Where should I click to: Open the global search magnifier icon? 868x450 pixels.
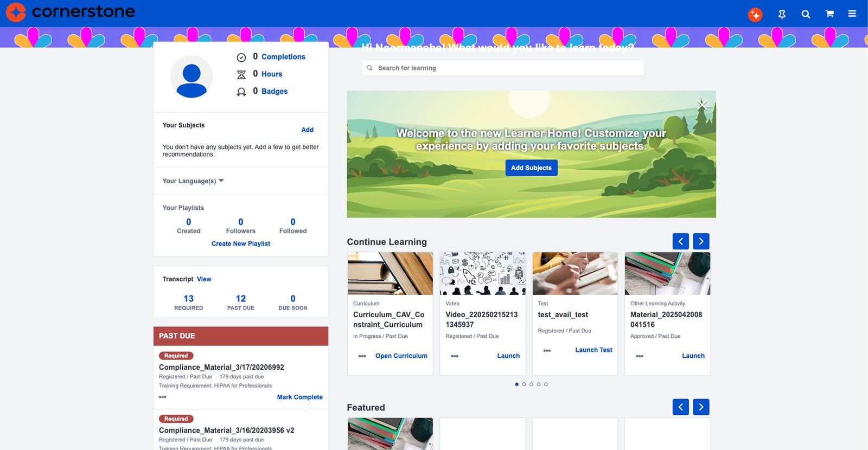pos(806,15)
